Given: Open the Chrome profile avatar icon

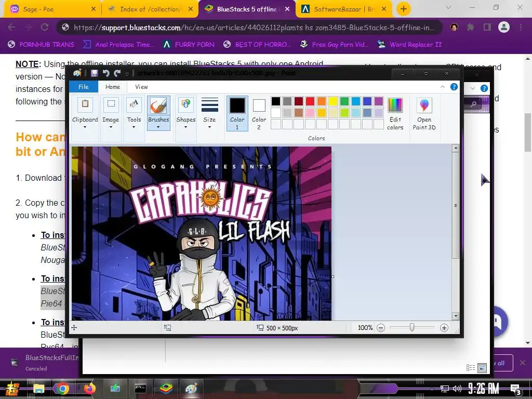Looking at the screenshot, I should (x=504, y=27).
